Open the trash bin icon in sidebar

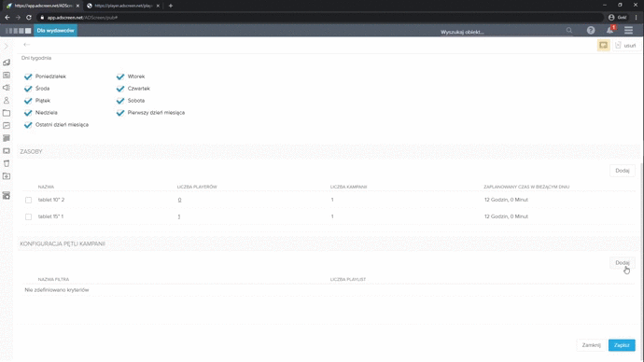[7, 163]
